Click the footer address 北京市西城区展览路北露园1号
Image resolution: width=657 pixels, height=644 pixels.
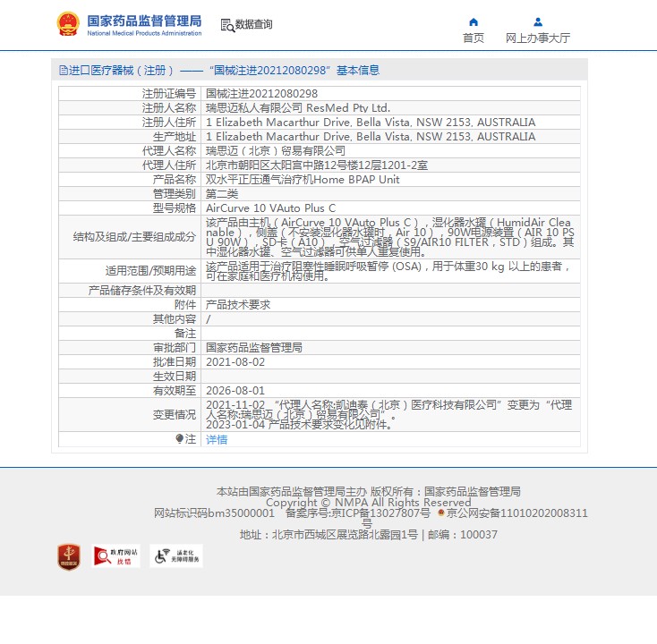pos(345,535)
